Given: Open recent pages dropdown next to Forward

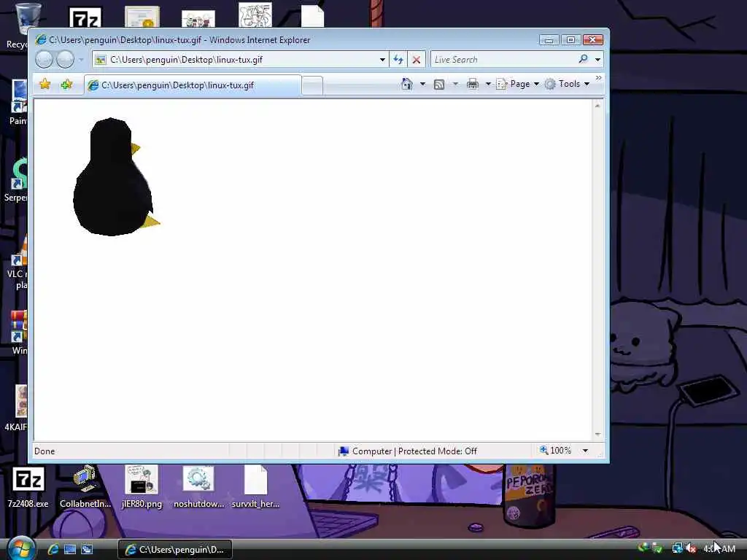Looking at the screenshot, I should click(x=81, y=60).
